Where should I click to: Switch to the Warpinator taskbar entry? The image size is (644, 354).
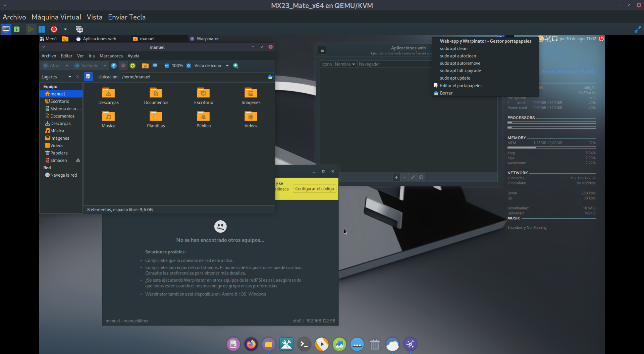pos(204,39)
